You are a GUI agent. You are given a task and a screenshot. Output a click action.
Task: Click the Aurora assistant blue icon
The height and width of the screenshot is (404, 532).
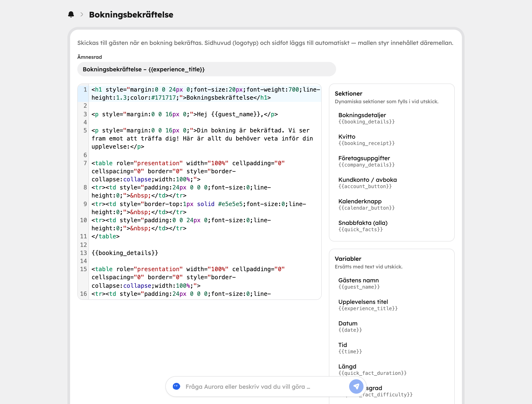[x=176, y=386]
